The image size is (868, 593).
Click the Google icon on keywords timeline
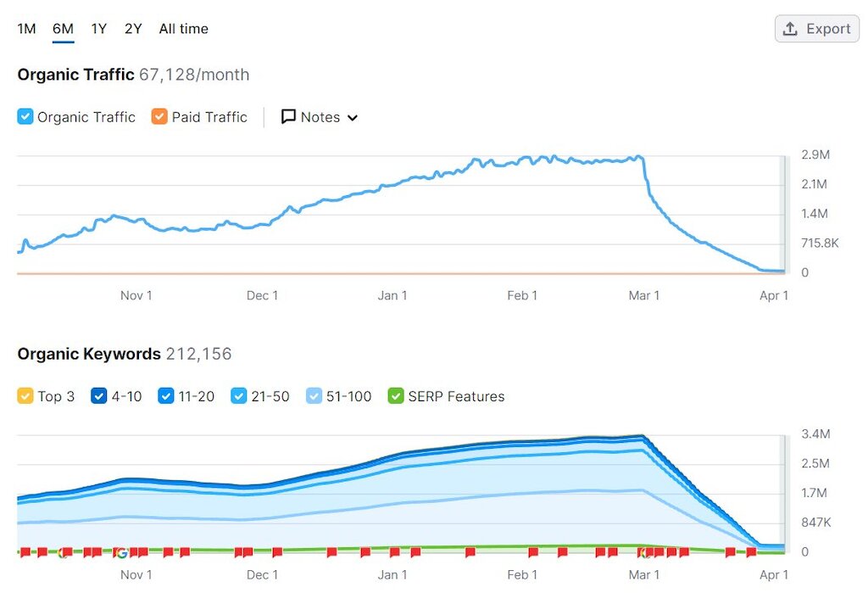coord(121,553)
